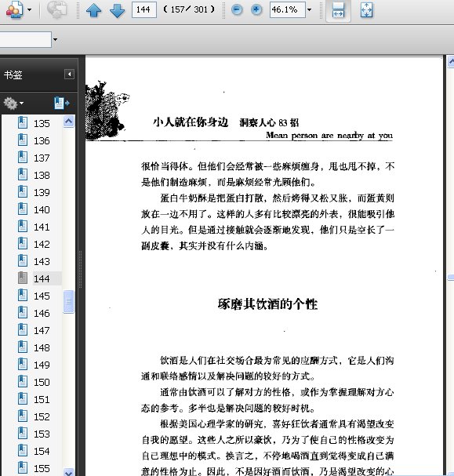454x476 pixels.
Task: Click bookmarks list scroll down arrow
Action: pyautogui.click(x=68, y=472)
